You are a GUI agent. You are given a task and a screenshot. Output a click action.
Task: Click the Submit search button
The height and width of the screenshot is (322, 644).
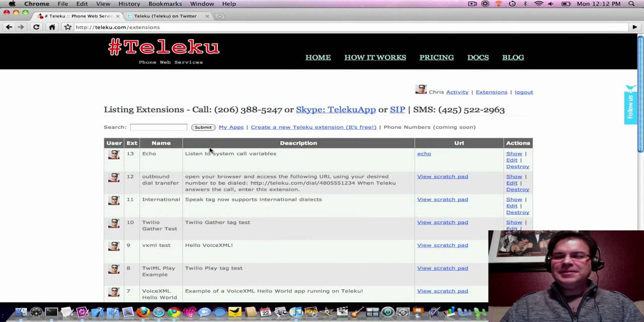203,127
